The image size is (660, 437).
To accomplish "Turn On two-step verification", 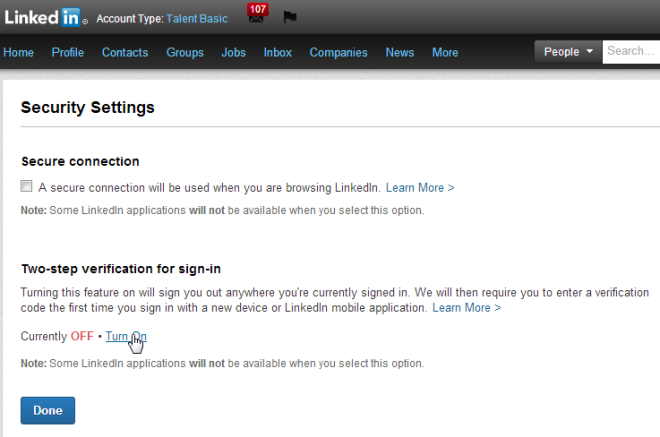I will [126, 336].
